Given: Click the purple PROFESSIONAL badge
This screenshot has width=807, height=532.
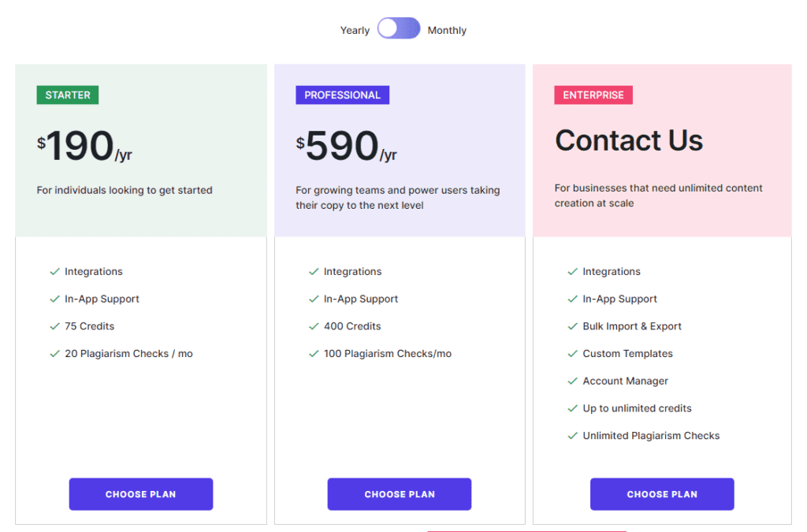Looking at the screenshot, I should click(342, 95).
